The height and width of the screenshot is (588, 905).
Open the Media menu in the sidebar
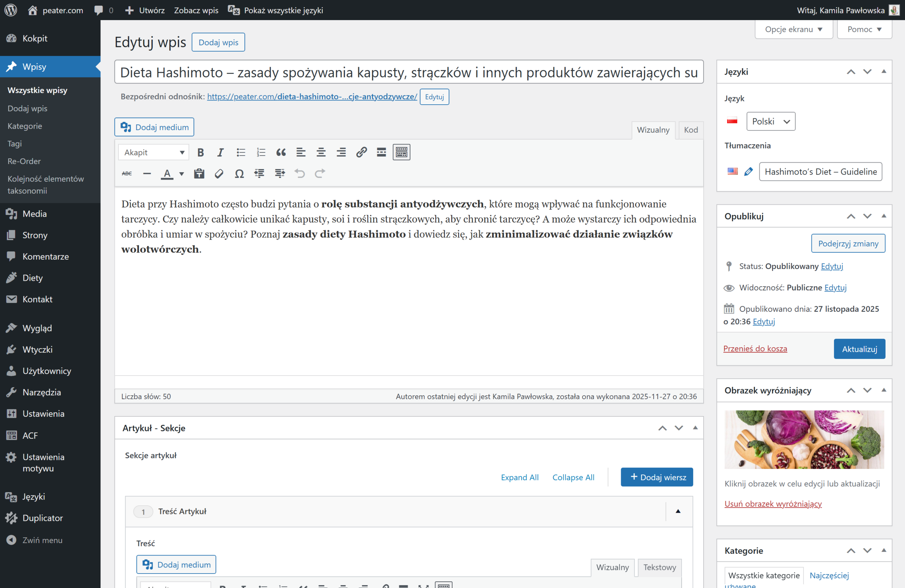(34, 214)
